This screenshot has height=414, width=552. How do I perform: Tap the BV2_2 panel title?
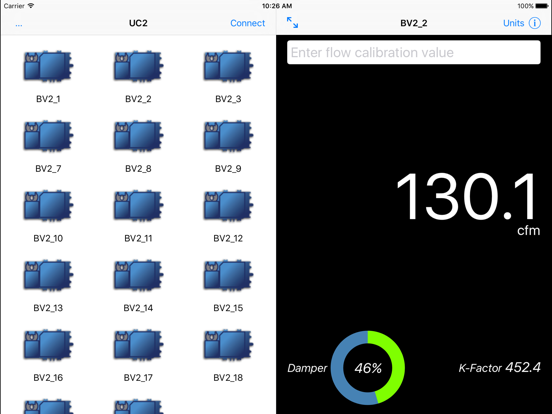pyautogui.click(x=414, y=23)
